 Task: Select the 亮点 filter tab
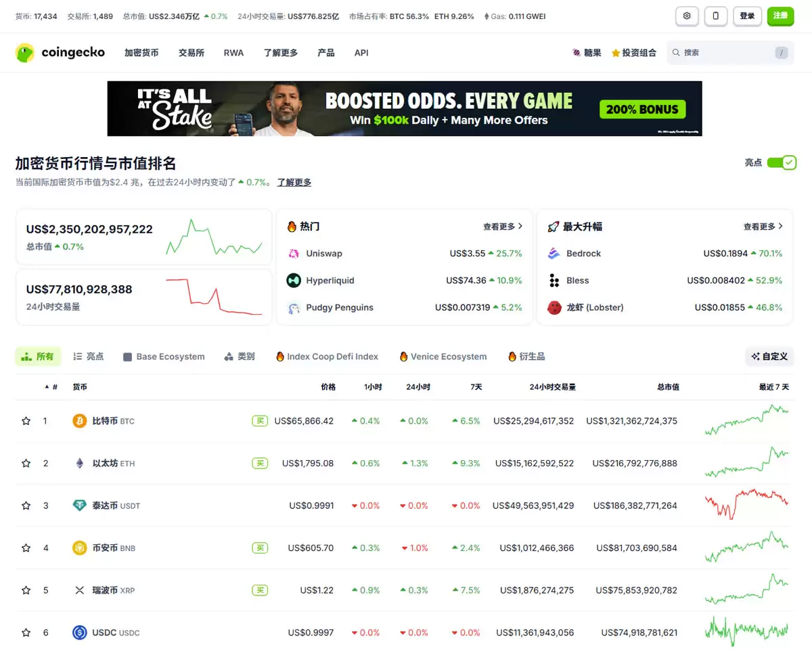89,357
